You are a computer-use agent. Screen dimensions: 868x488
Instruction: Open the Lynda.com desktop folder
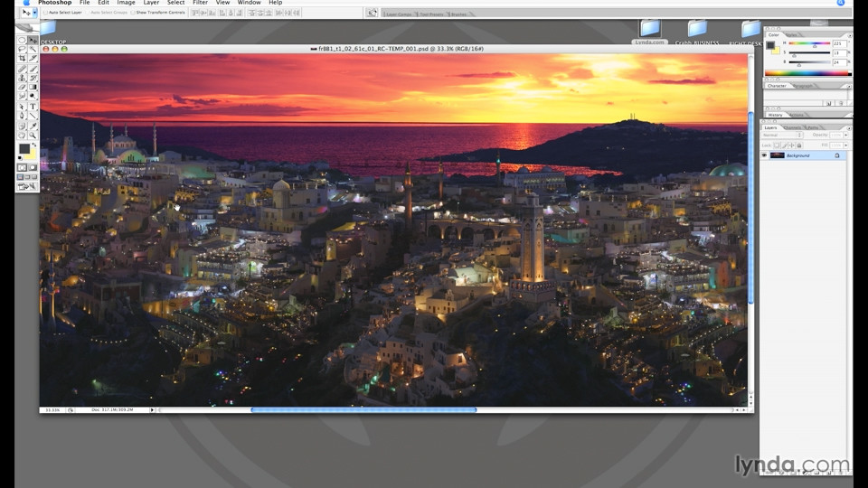(x=650, y=33)
